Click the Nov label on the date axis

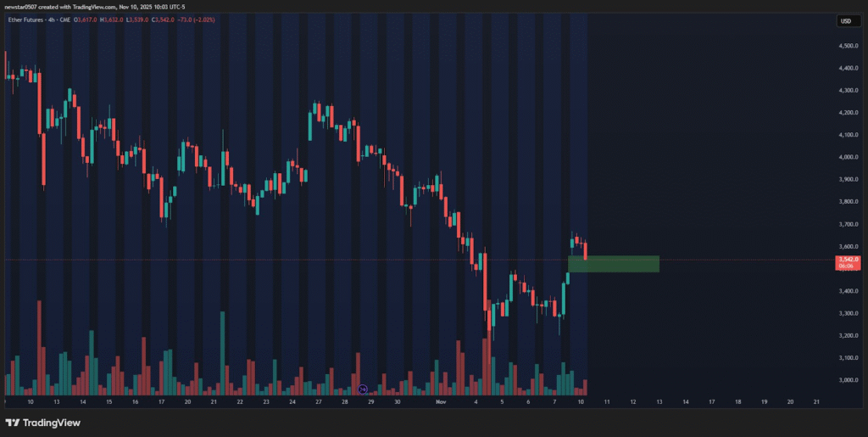coord(440,401)
